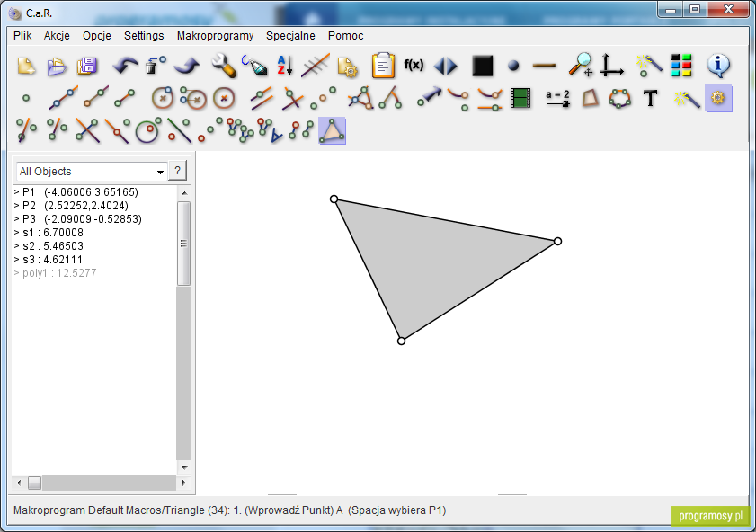Viewport: 756px width, 532px height.
Task: Select the A-Z sort arrow icon
Action: [285, 66]
